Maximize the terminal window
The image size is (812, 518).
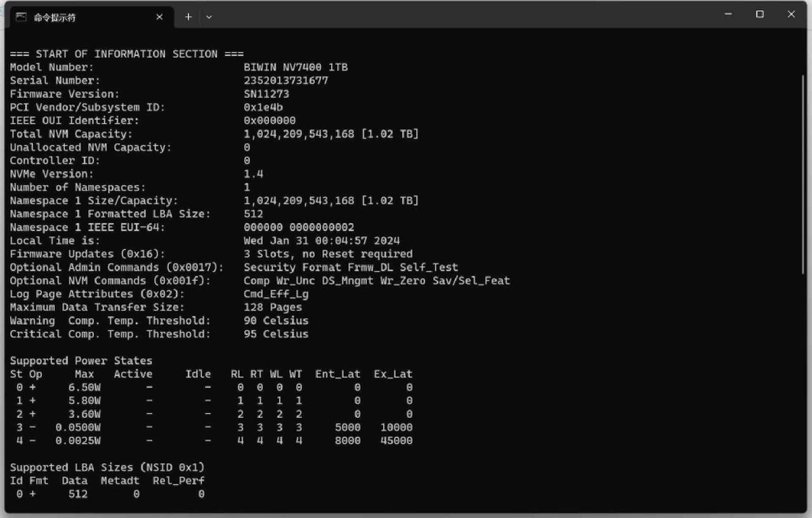pyautogui.click(x=759, y=14)
